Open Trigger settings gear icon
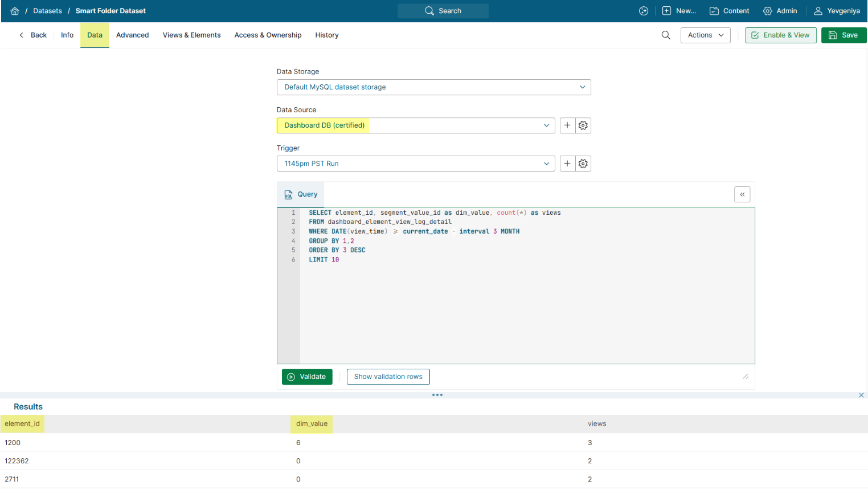This screenshot has width=868, height=489. [x=583, y=164]
